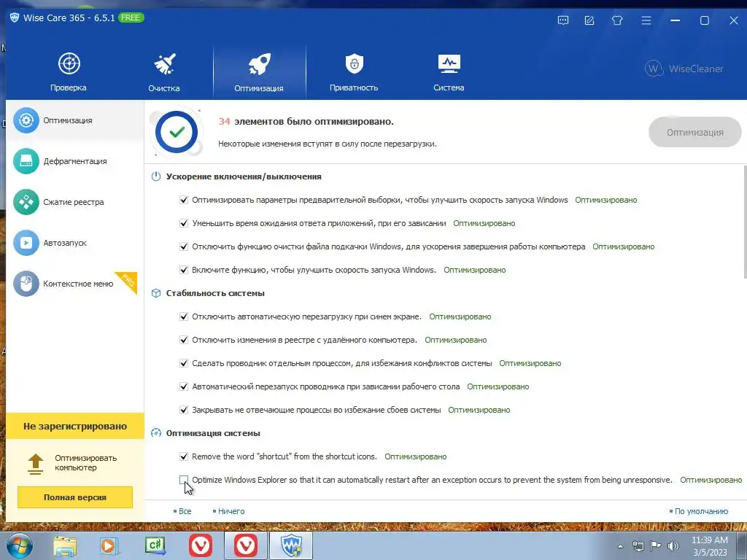
Task: Open Дефрагментация in the sidebar
Action: (x=75, y=161)
